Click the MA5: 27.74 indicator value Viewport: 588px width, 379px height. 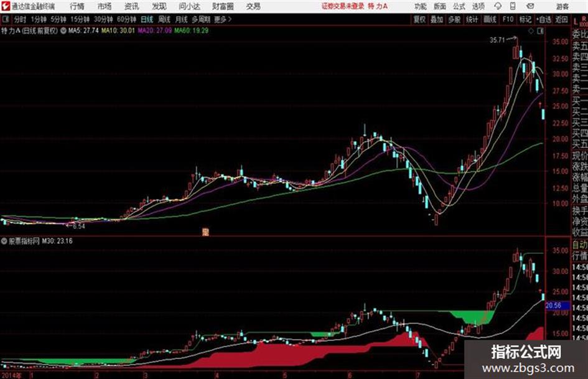[x=83, y=30]
